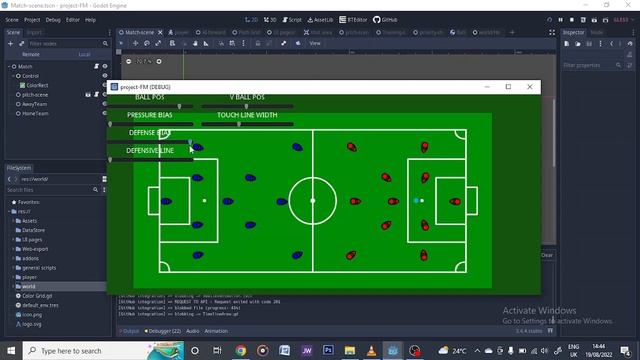Open the Editor menu
Image resolution: width=640 pixels, height=360 pixels.
tap(73, 20)
